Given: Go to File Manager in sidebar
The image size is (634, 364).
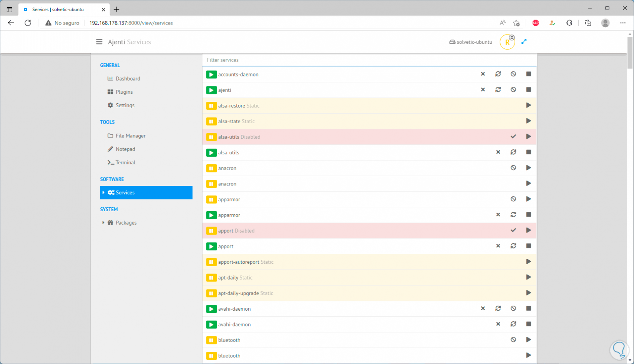Looking at the screenshot, I should pos(130,136).
